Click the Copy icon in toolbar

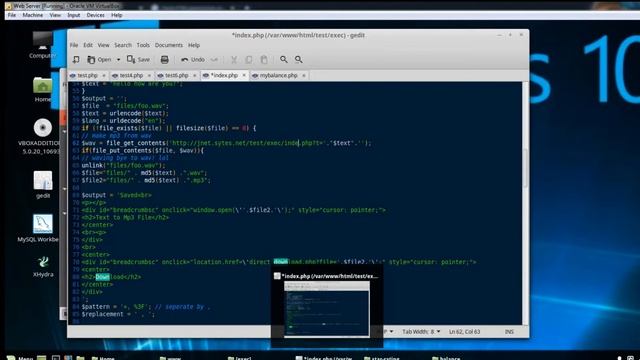(249, 60)
